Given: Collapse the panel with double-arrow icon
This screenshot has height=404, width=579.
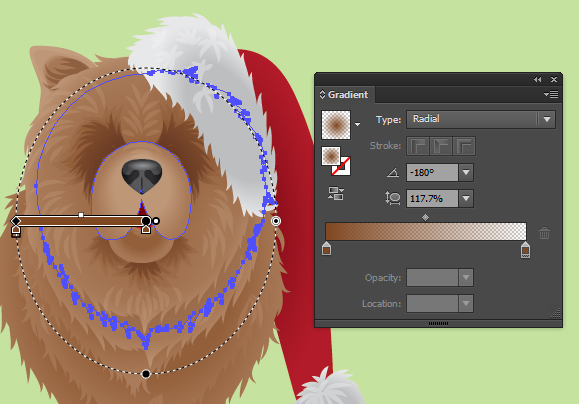Looking at the screenshot, I should (x=538, y=79).
